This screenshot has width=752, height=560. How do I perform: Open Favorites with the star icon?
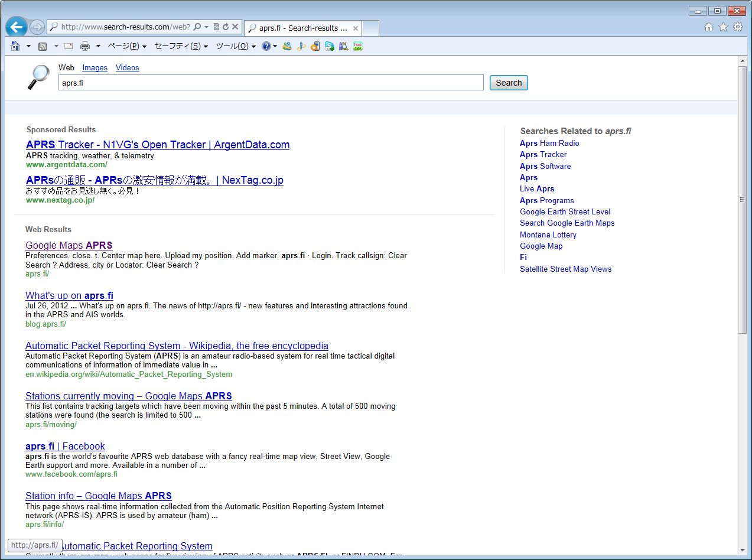(723, 27)
